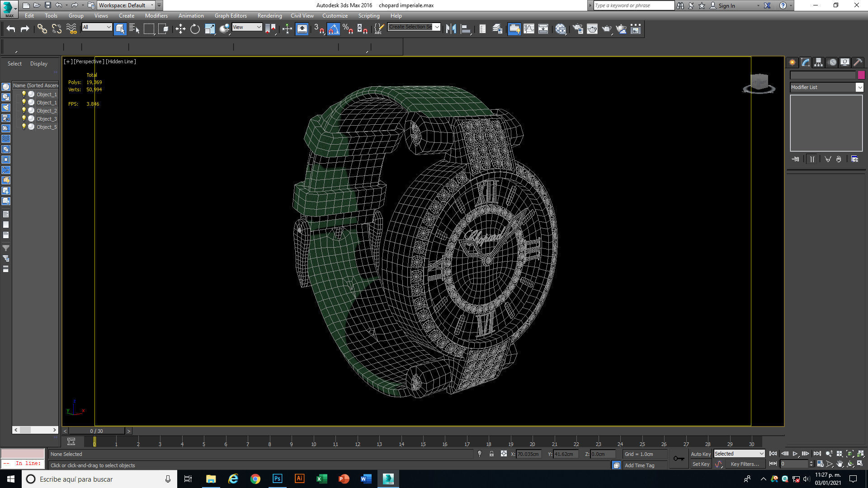This screenshot has width=868, height=488.
Task: Click the Select and Link chain icon
Action: pyautogui.click(x=42, y=29)
